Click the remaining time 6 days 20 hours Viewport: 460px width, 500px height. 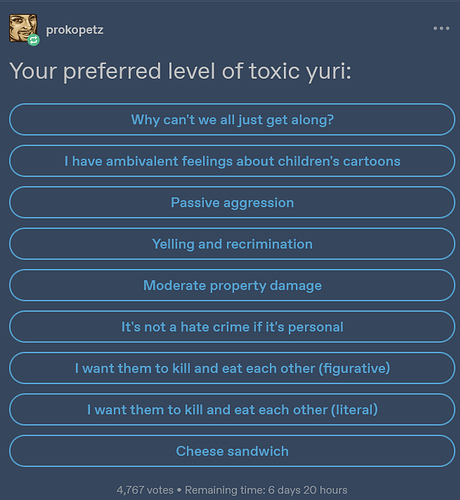coord(266,490)
